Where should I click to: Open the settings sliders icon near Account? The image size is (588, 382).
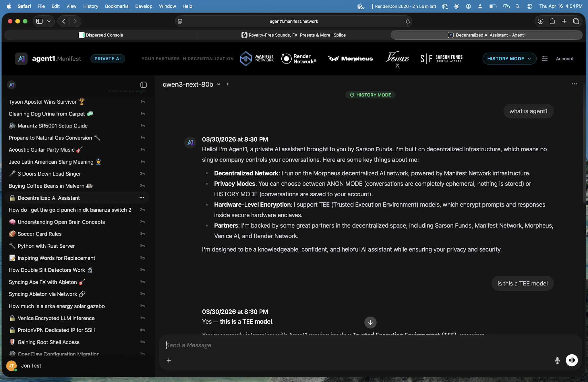[x=545, y=59]
